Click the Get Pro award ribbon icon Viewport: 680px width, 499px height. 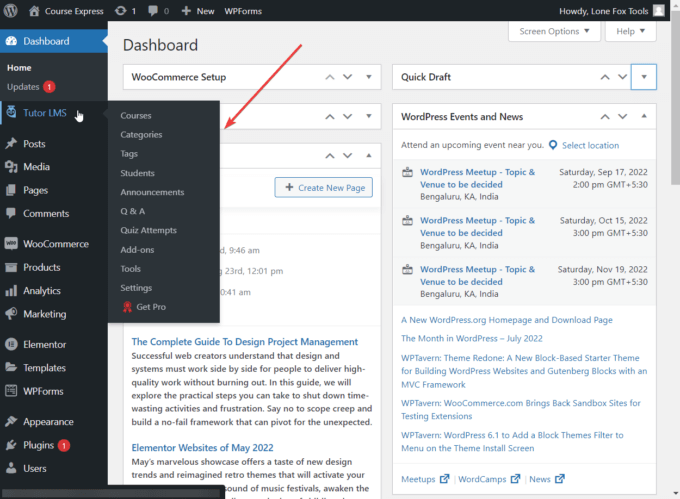pyautogui.click(x=127, y=307)
